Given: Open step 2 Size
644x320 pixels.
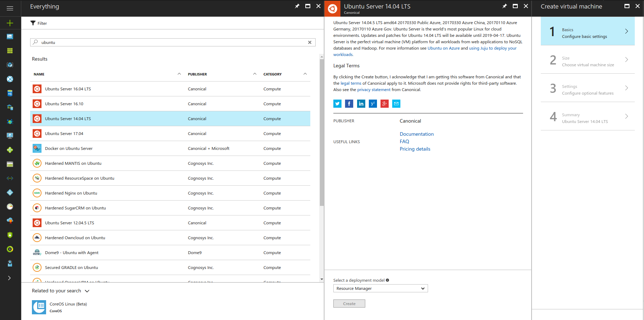Looking at the screenshot, I should pos(588,60).
